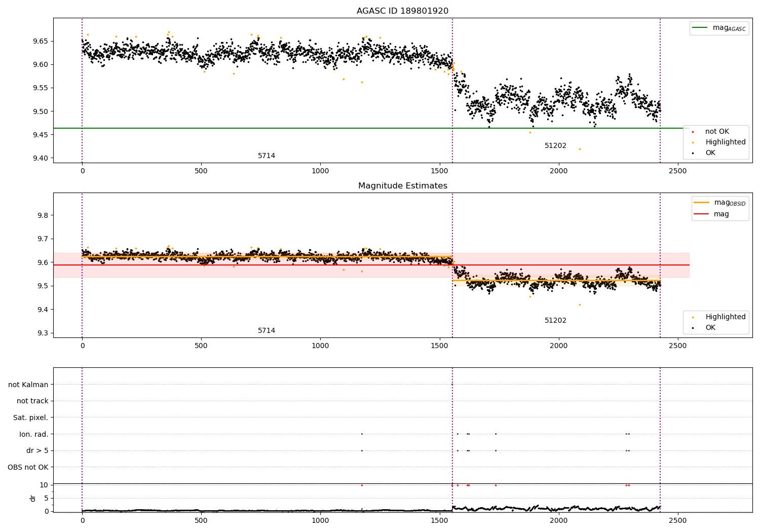
Task: Select the mag AGASC legend entry
Action: [719, 28]
